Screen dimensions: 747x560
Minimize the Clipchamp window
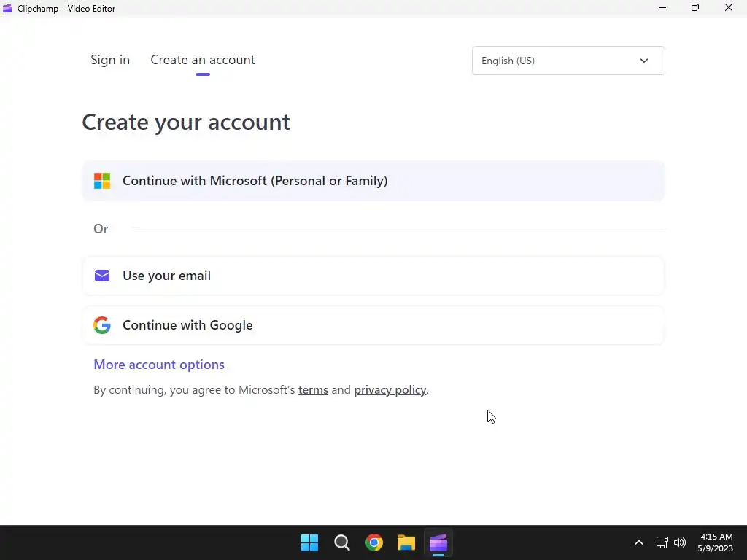click(x=662, y=8)
